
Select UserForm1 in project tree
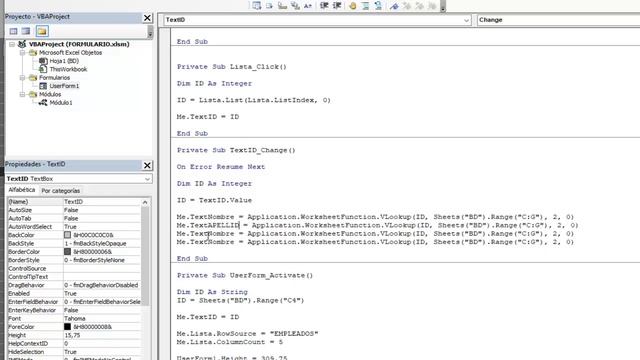64,86
